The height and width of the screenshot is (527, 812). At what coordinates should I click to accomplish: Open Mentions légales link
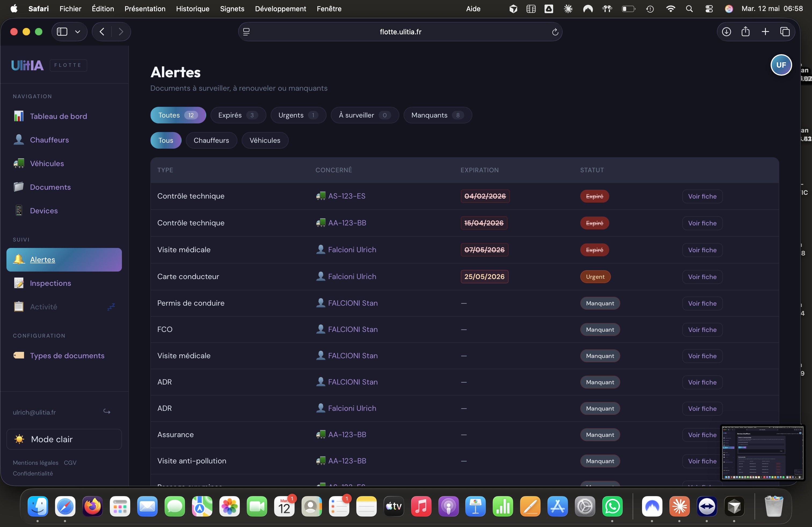coord(35,463)
